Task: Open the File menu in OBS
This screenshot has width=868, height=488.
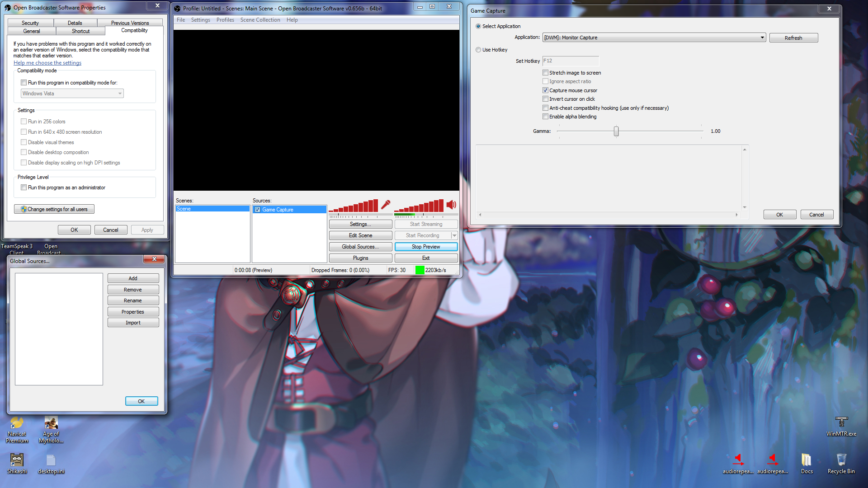Action: [x=181, y=20]
